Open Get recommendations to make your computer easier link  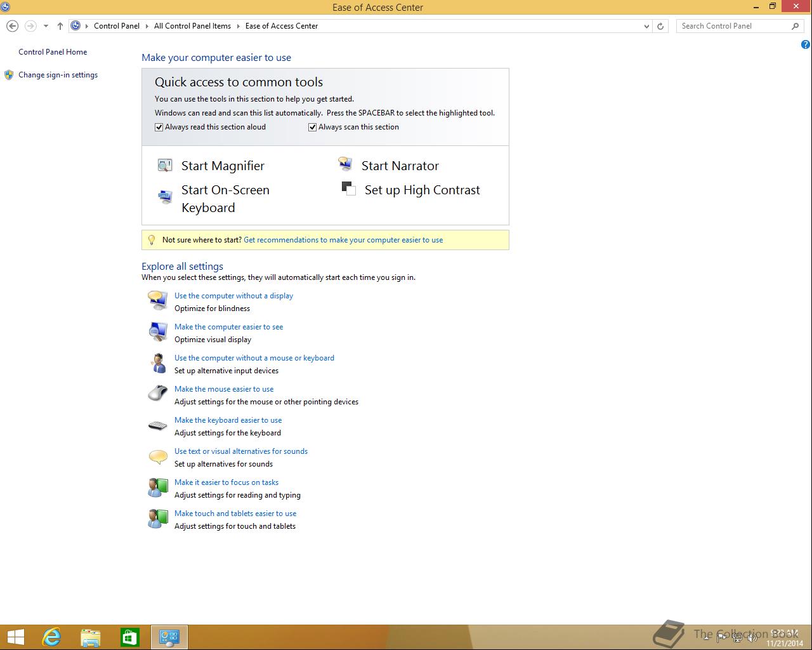pyautogui.click(x=343, y=240)
